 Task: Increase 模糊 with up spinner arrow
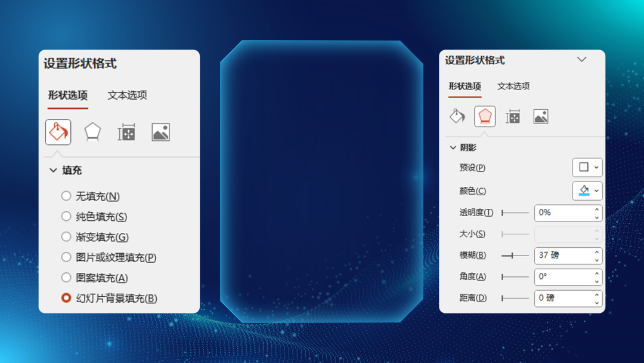(x=597, y=252)
